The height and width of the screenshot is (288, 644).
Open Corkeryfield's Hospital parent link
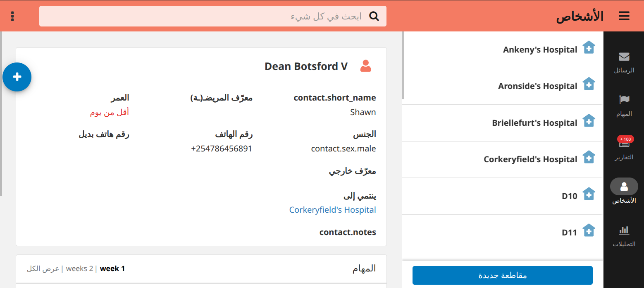tap(333, 210)
